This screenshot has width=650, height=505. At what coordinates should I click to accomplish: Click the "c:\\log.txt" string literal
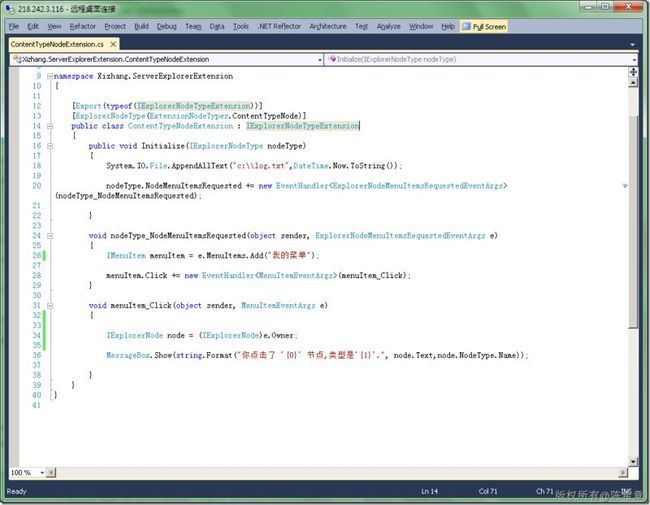point(261,166)
